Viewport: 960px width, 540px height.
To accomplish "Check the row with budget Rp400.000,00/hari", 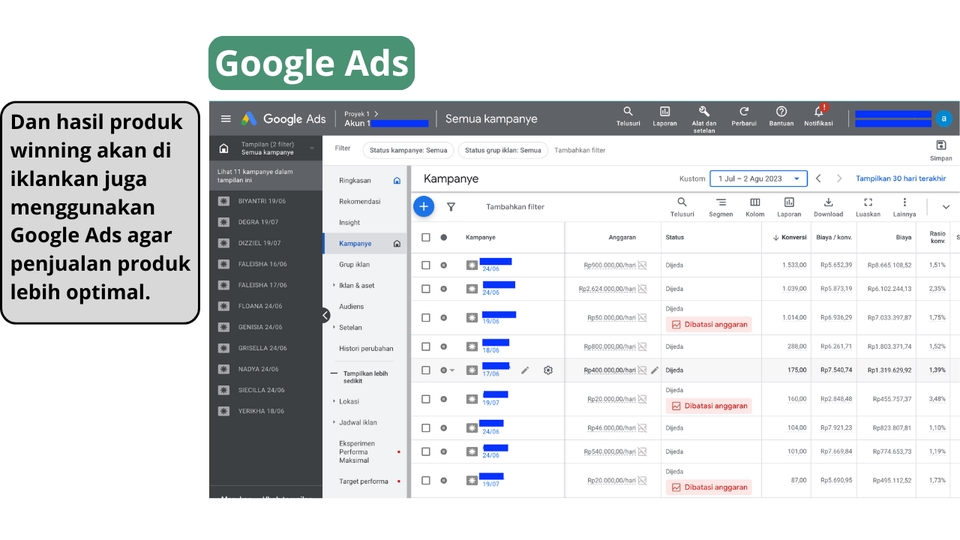I will tap(426, 370).
